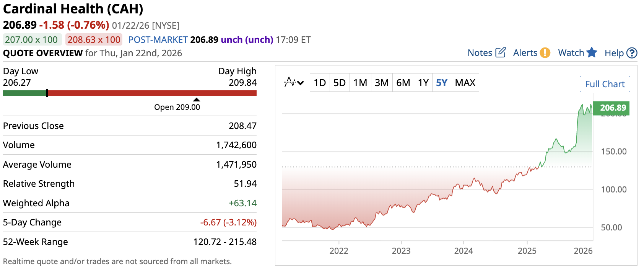Switch to the 3M chart period
The width and height of the screenshot is (644, 271).
pos(382,83)
